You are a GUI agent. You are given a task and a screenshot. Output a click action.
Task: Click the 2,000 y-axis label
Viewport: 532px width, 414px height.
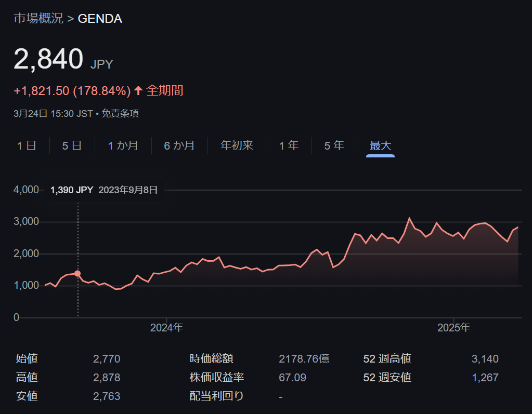click(x=26, y=253)
